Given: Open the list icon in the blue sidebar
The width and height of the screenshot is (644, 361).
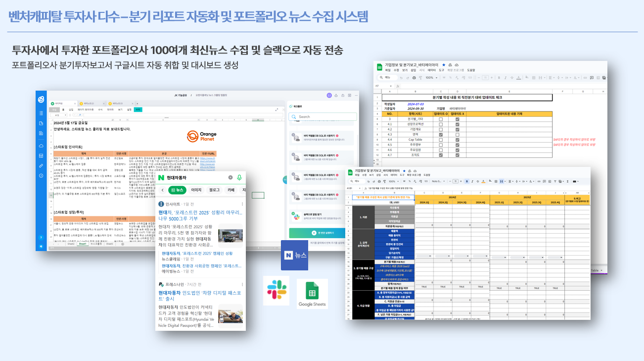Looking at the screenshot, I should [x=41, y=113].
